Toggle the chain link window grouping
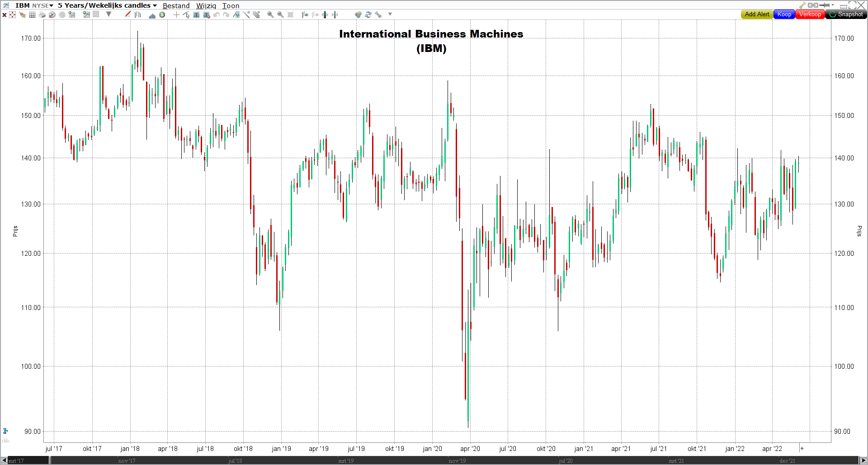Viewport: 868px width, 465px height. tap(813, 5)
